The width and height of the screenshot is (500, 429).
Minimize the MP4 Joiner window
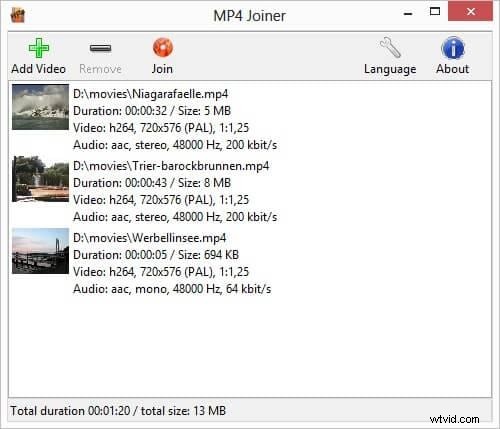tap(408, 13)
